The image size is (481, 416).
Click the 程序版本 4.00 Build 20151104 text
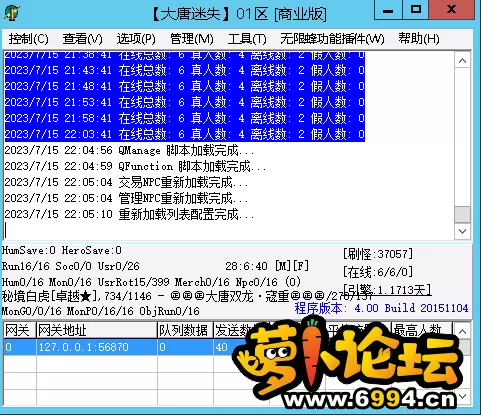click(381, 308)
